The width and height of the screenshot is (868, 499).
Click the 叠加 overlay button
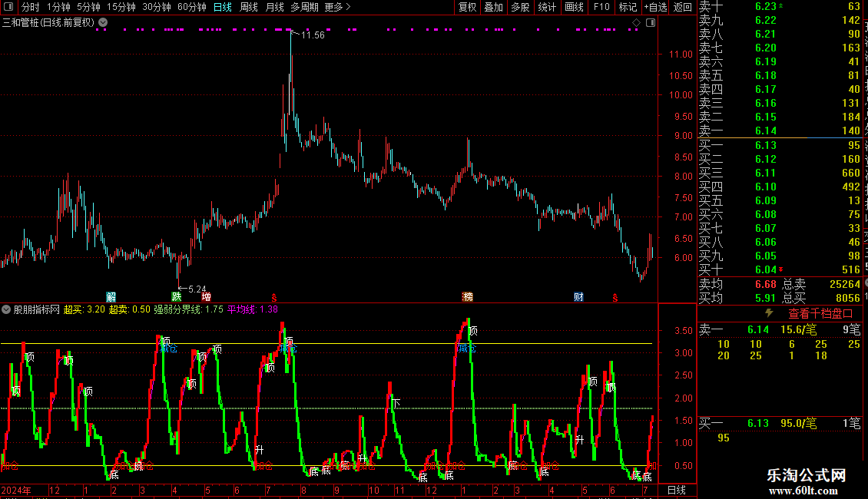(494, 7)
